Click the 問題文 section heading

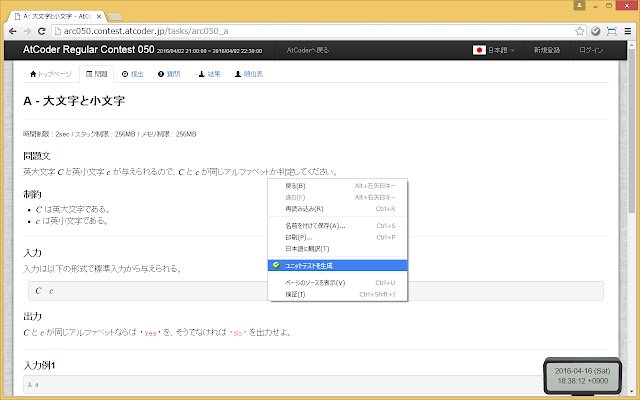point(37,156)
